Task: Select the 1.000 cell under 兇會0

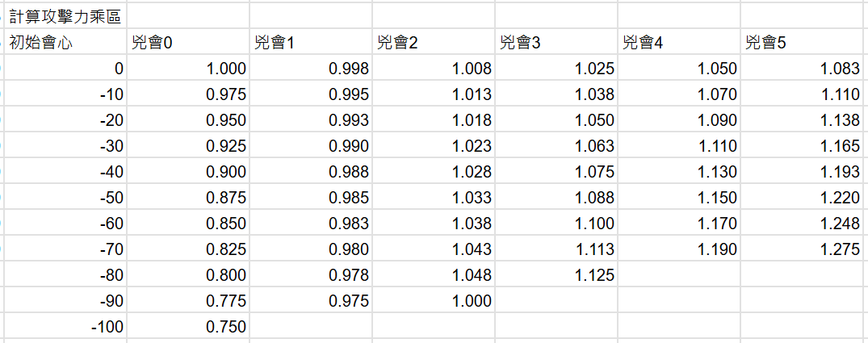Action: pyautogui.click(x=188, y=68)
